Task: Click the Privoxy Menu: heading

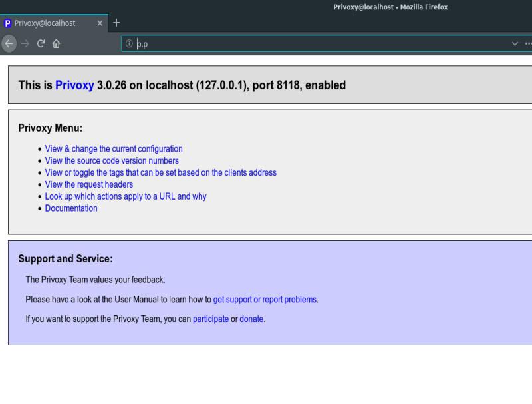Action: pos(51,128)
